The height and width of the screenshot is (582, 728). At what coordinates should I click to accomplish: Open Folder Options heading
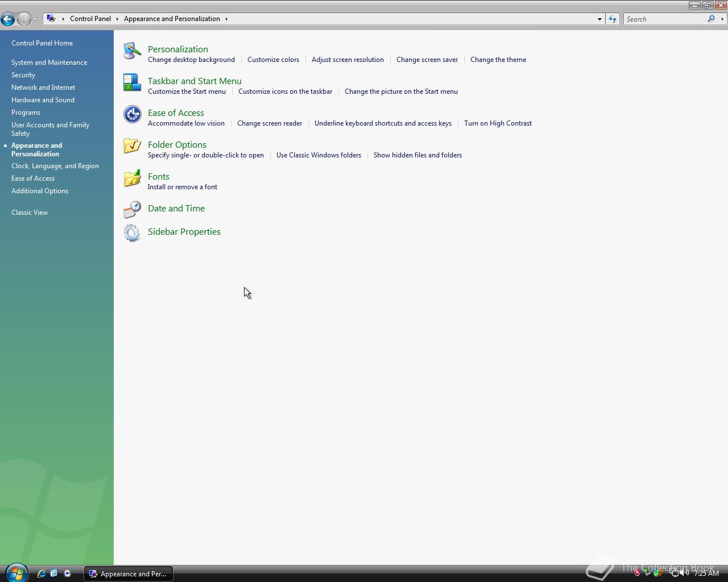177,145
